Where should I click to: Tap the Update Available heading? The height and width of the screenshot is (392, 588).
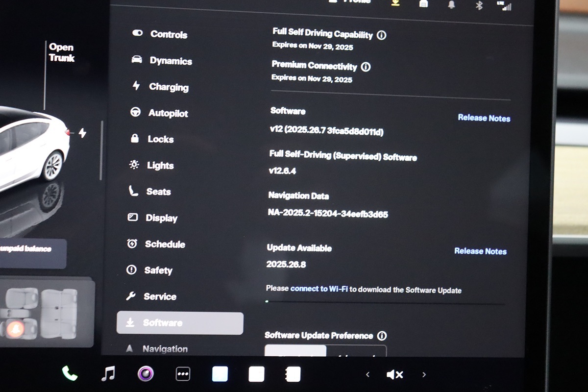click(x=299, y=248)
